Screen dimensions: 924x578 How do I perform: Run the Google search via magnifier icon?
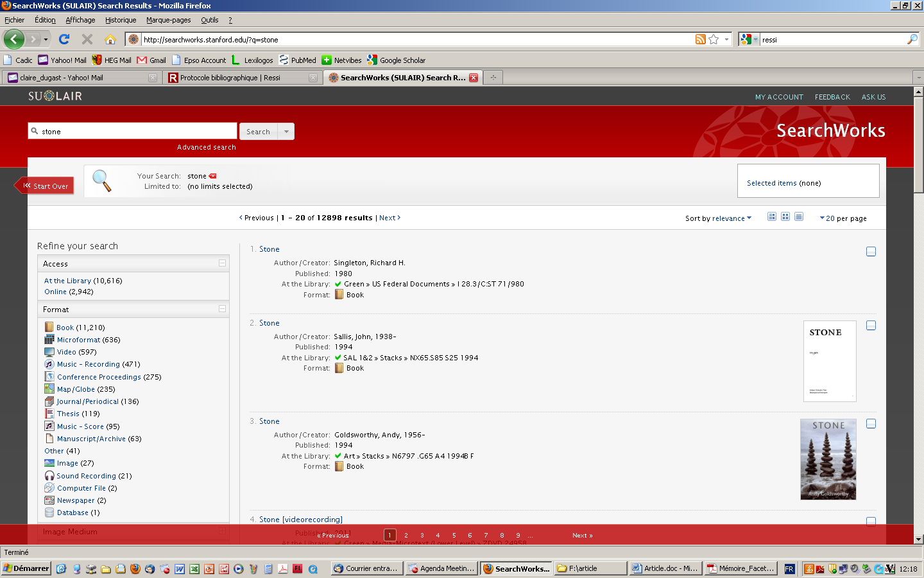click(x=912, y=39)
